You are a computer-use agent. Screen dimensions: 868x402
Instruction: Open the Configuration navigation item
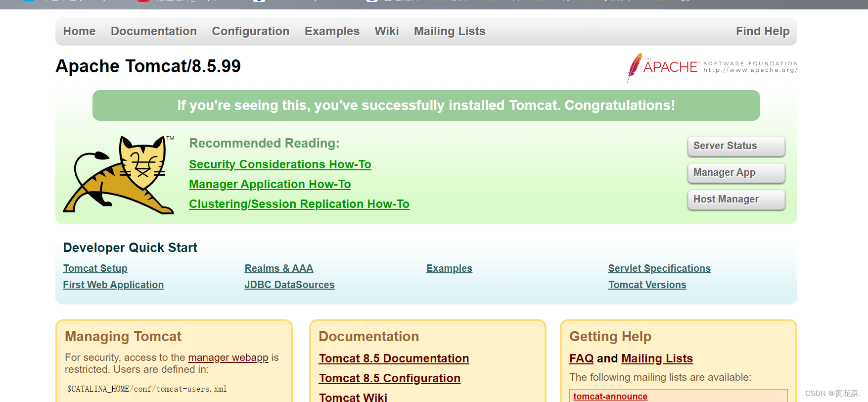(251, 31)
